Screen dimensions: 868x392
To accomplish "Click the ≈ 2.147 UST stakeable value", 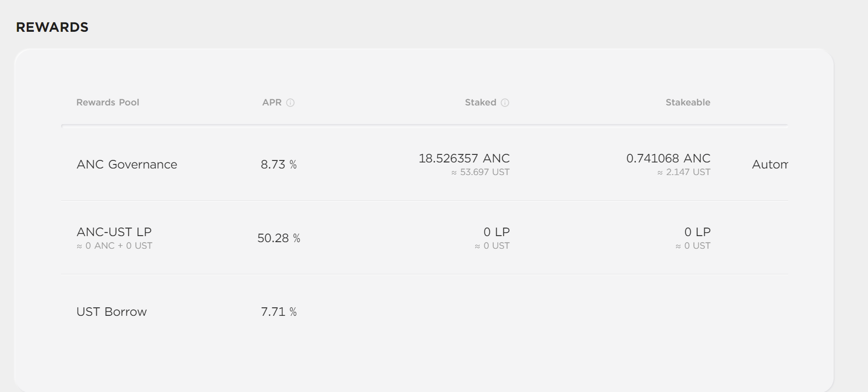I will (684, 172).
